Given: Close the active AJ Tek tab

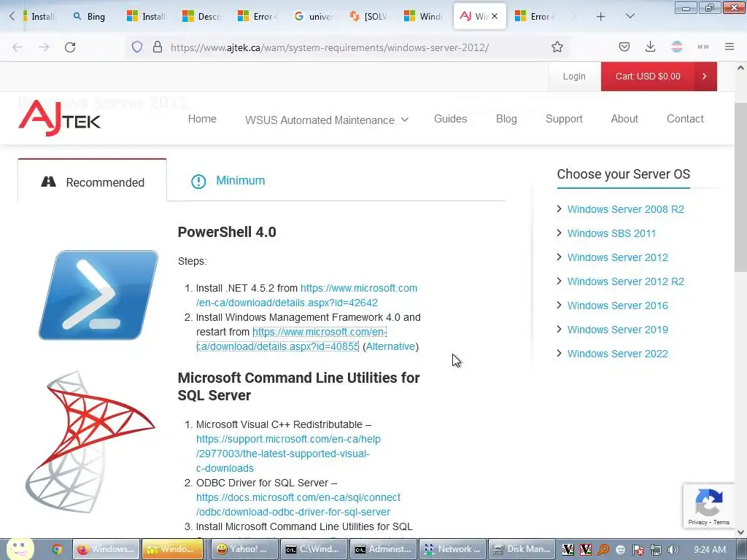Looking at the screenshot, I should (495, 16).
